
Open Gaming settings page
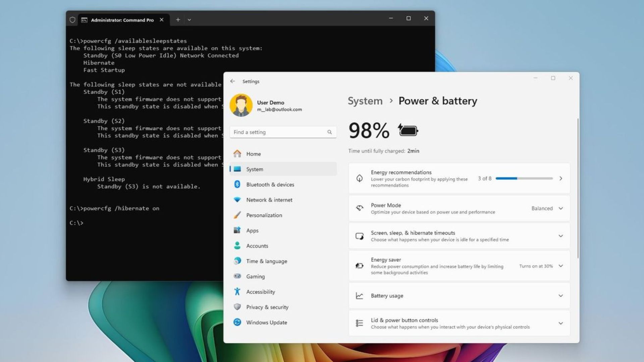283,276
